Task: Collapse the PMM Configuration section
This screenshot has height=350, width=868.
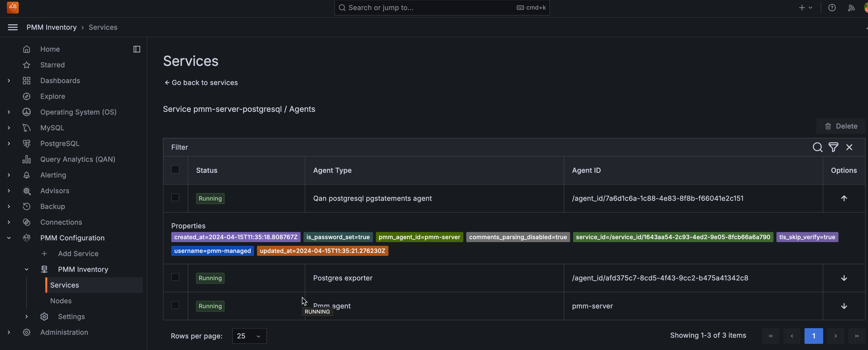Action: pyautogui.click(x=8, y=238)
